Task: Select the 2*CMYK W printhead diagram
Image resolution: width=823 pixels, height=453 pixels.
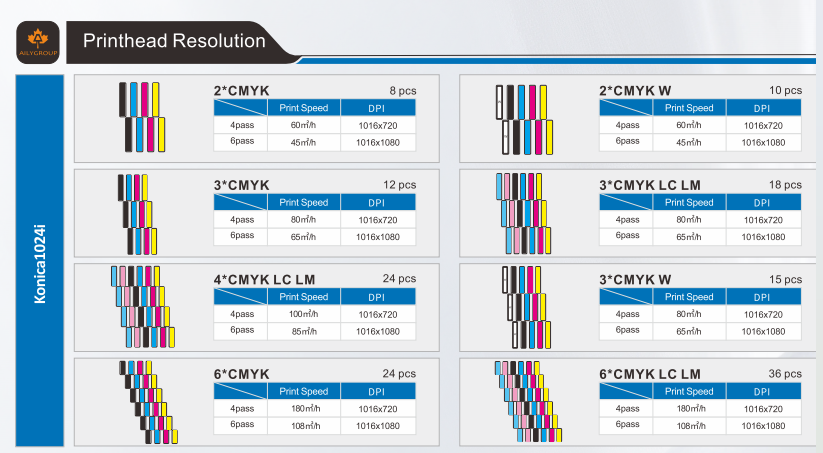Action: click(x=522, y=117)
